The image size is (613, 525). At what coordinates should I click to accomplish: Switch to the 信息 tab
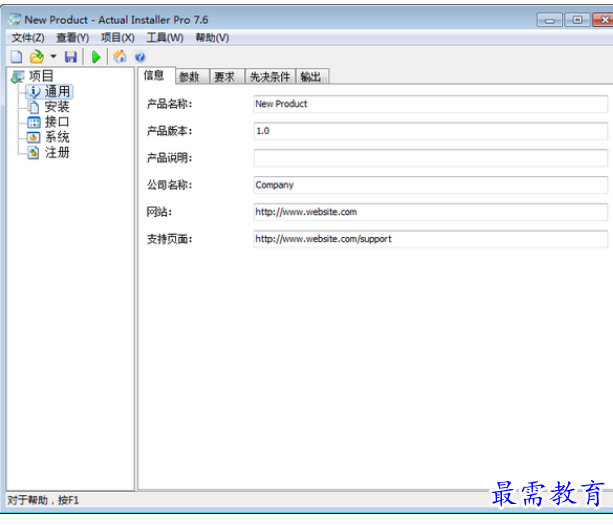pyautogui.click(x=154, y=75)
